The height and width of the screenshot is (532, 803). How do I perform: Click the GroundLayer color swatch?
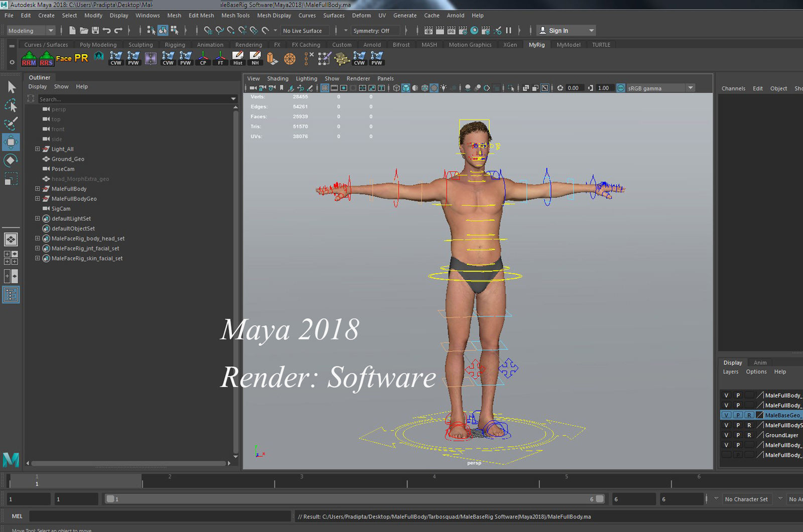pos(760,435)
